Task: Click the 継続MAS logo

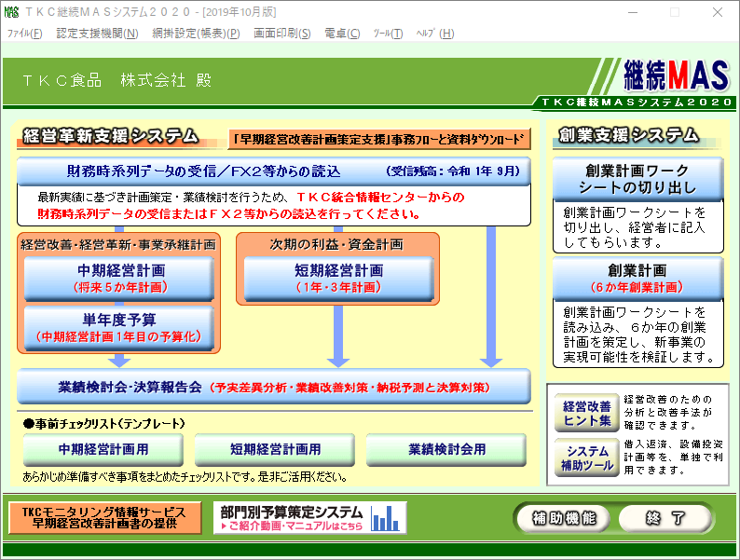Action: click(x=677, y=75)
